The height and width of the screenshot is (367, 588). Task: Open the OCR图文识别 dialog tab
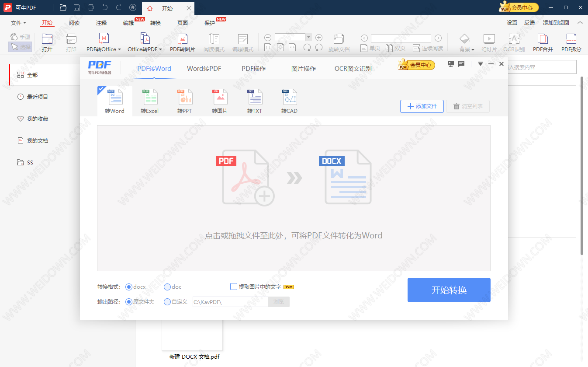click(x=353, y=68)
